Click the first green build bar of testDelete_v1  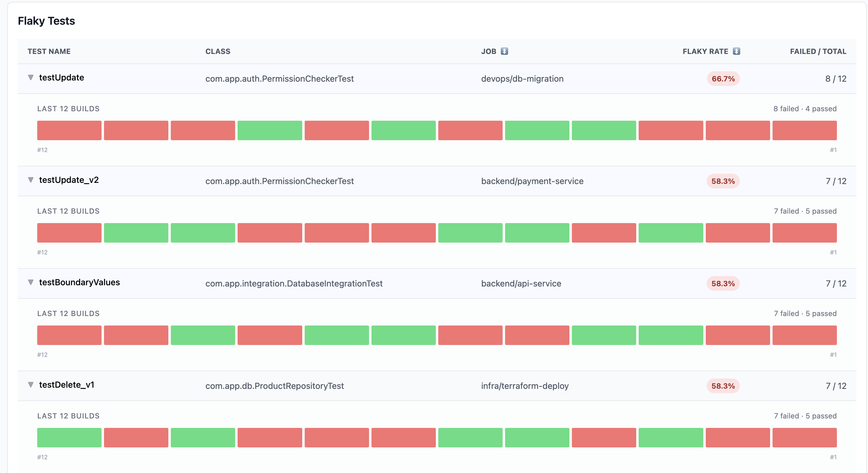pos(69,438)
